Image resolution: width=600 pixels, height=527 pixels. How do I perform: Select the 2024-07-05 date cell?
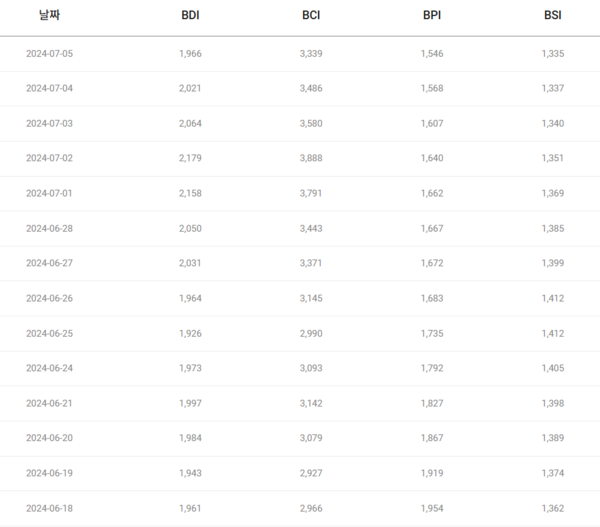click(x=49, y=53)
